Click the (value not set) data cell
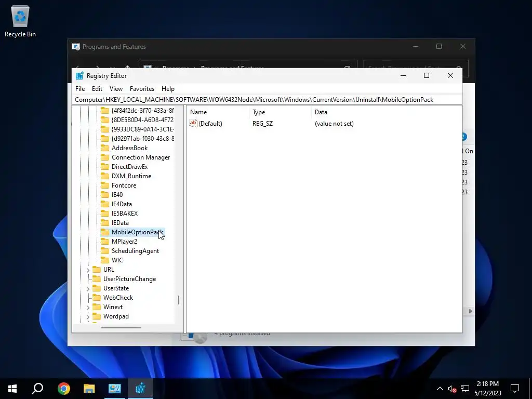The height and width of the screenshot is (399, 532). tap(334, 124)
